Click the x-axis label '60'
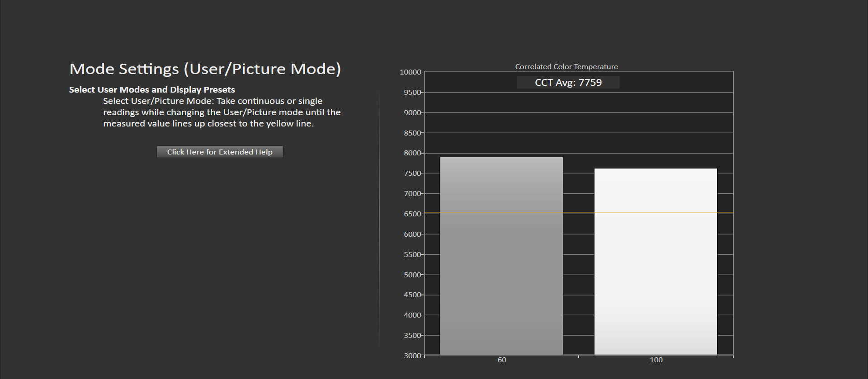 click(x=502, y=360)
